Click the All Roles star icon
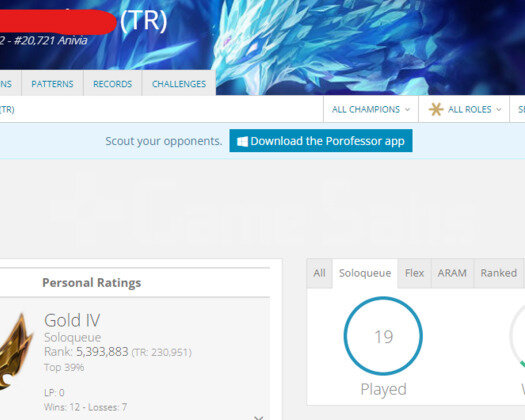Image resolution: width=525 pixels, height=420 pixels. (x=436, y=110)
